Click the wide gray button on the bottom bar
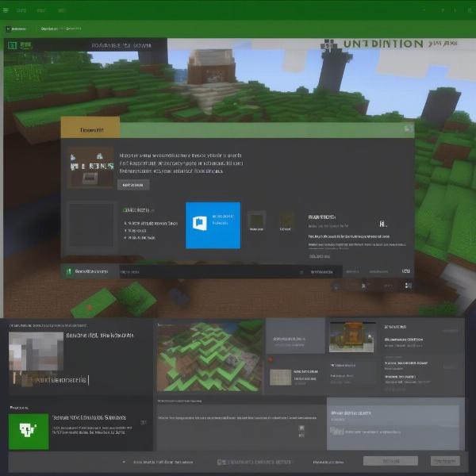Viewport: 476px width, 476px height. (x=390, y=461)
